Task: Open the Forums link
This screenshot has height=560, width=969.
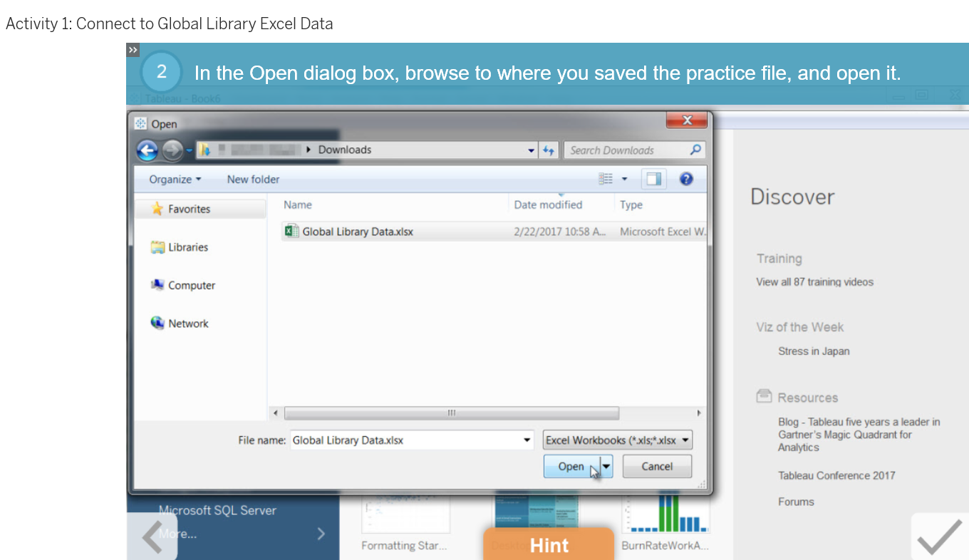Action: coord(796,502)
